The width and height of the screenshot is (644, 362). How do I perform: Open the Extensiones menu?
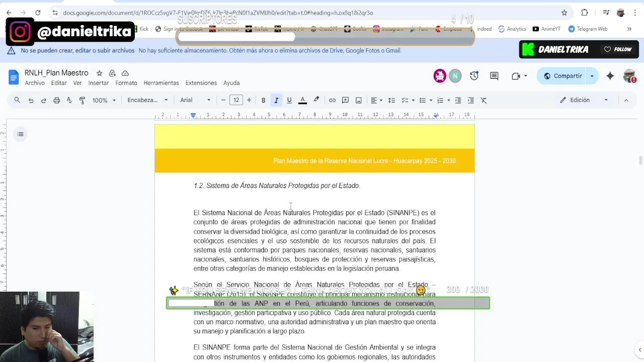click(x=201, y=83)
